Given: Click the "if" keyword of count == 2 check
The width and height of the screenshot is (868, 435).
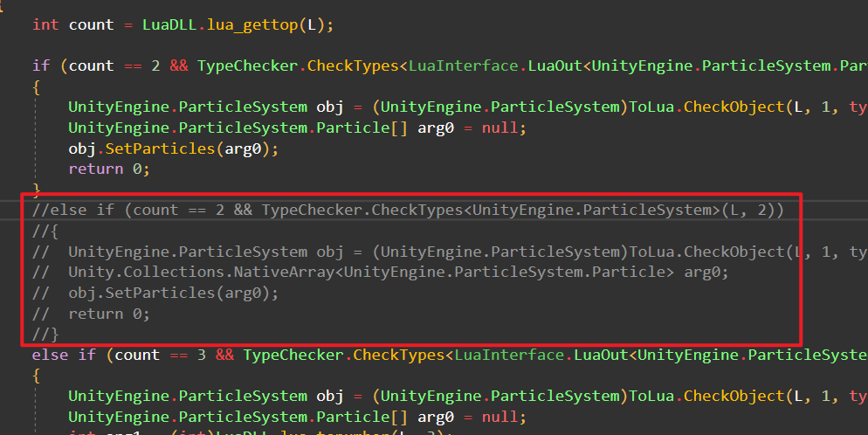Looking at the screenshot, I should click(x=41, y=66).
